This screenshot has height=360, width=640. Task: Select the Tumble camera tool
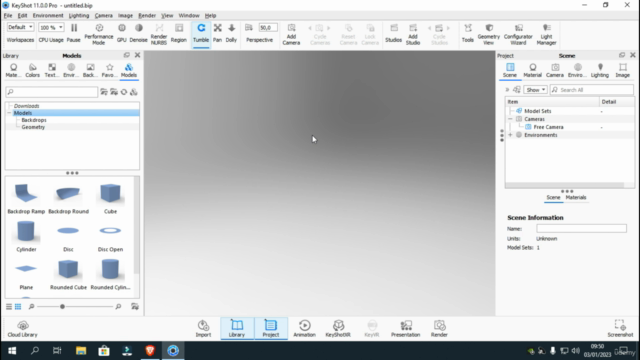tap(201, 33)
